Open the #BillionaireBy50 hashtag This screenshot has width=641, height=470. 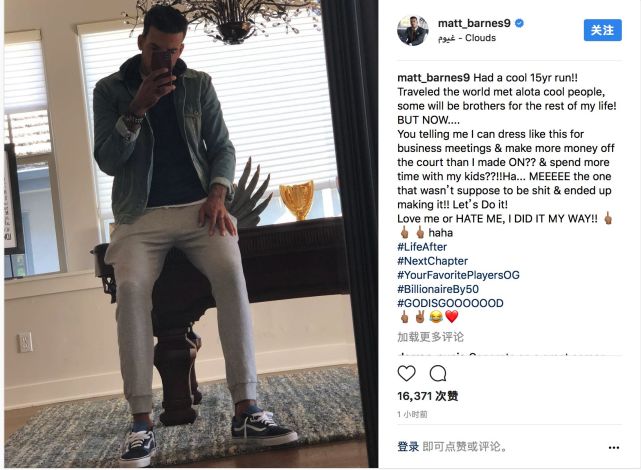[x=438, y=289]
